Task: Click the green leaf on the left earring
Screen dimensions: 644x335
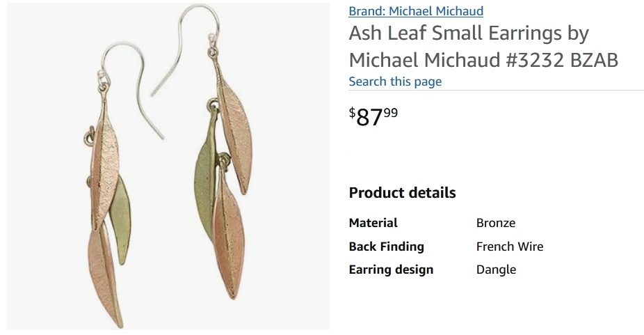Action: (x=120, y=221)
